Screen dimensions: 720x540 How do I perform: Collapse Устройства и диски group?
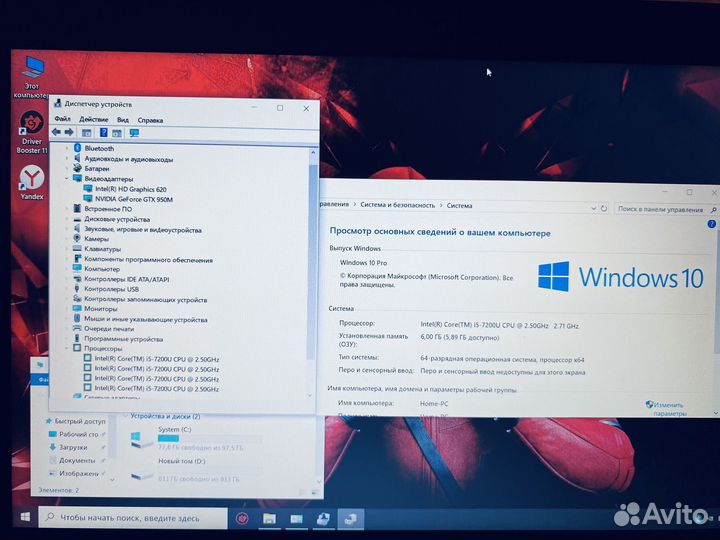tap(125, 416)
